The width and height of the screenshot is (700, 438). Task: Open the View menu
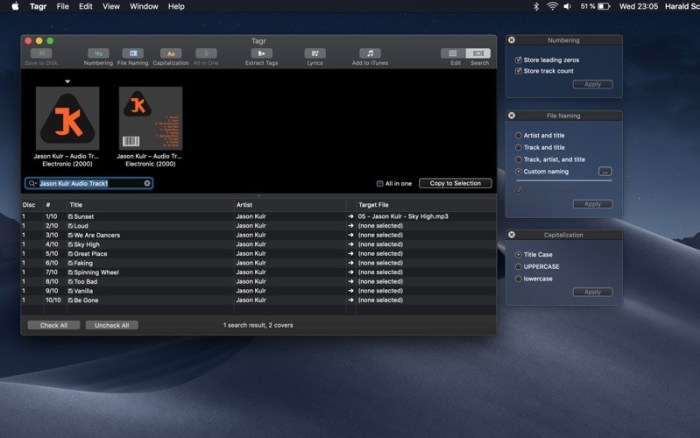(111, 6)
